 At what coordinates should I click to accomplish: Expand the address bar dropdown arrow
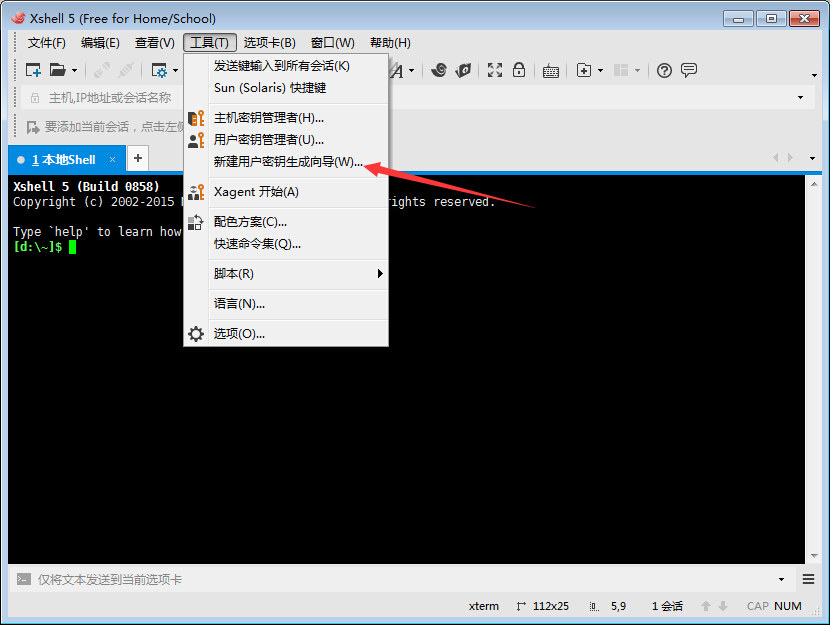pos(800,97)
